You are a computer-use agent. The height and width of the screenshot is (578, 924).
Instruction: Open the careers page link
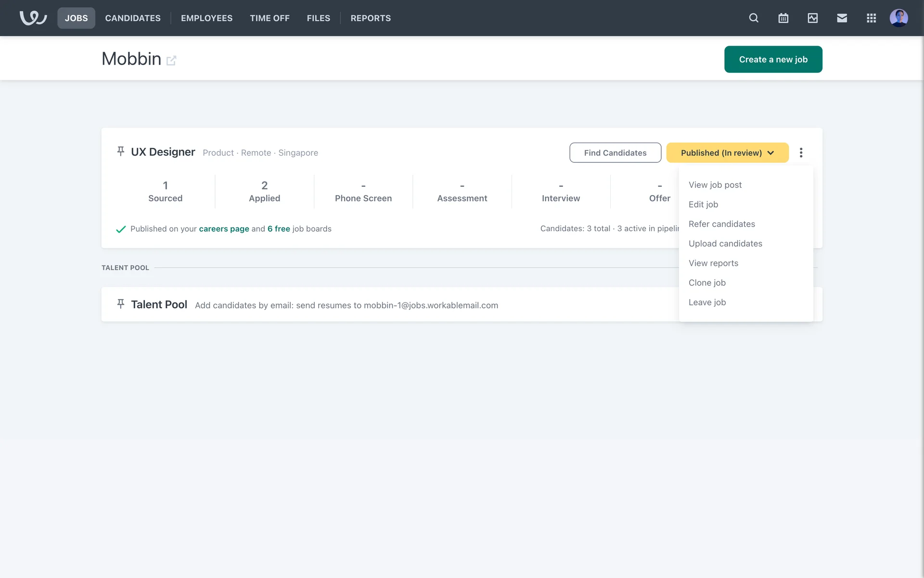click(x=224, y=229)
